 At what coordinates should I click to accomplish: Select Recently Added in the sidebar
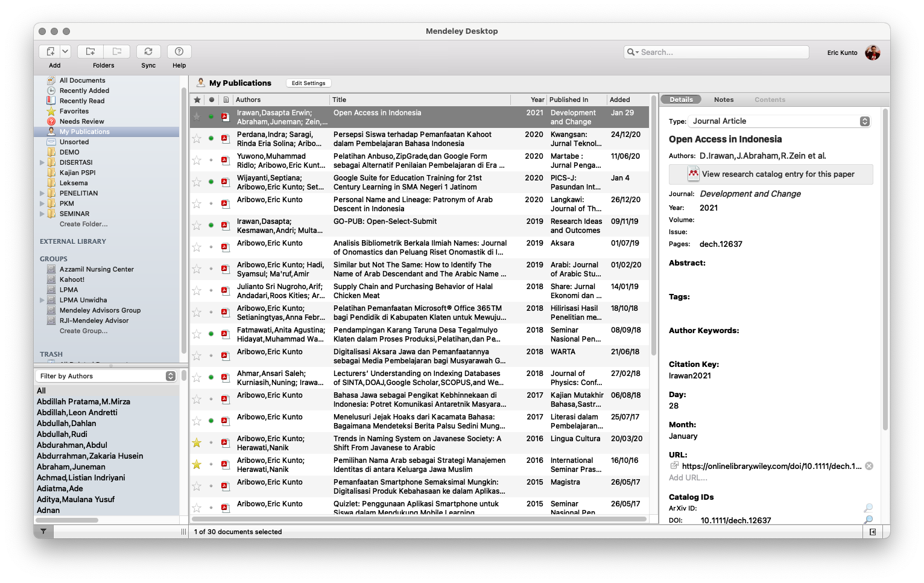point(84,91)
